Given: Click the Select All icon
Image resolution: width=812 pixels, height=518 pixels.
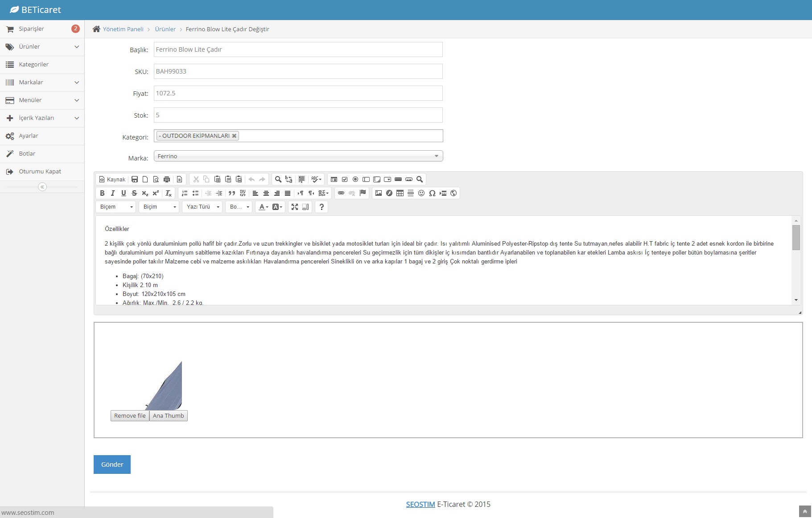Looking at the screenshot, I should point(302,179).
